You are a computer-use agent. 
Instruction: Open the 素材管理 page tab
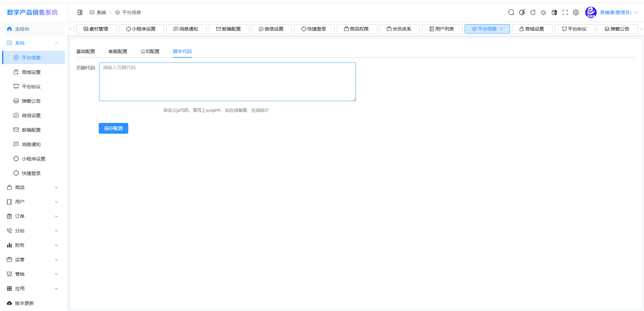(x=96, y=29)
